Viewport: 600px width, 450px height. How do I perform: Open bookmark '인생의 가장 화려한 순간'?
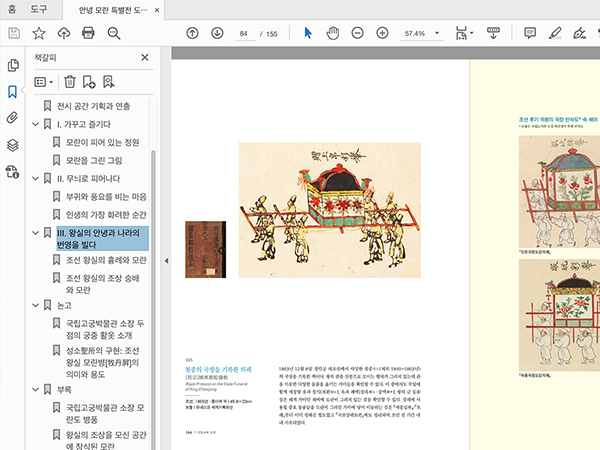[x=106, y=215]
